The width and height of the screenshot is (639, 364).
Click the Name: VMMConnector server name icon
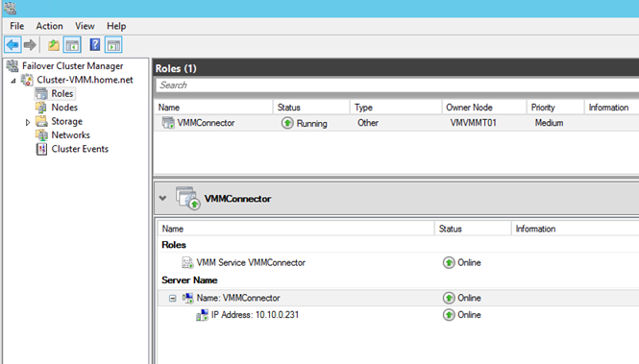point(188,298)
